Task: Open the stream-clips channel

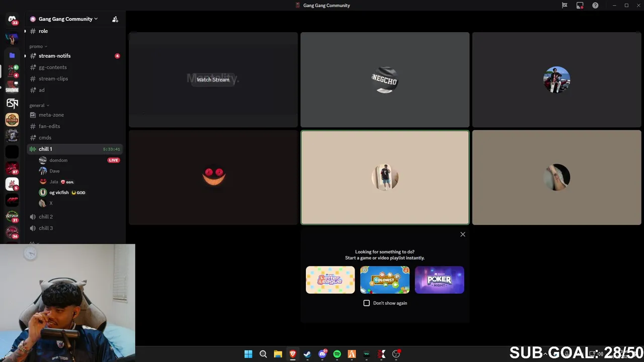Action: tap(74, 78)
